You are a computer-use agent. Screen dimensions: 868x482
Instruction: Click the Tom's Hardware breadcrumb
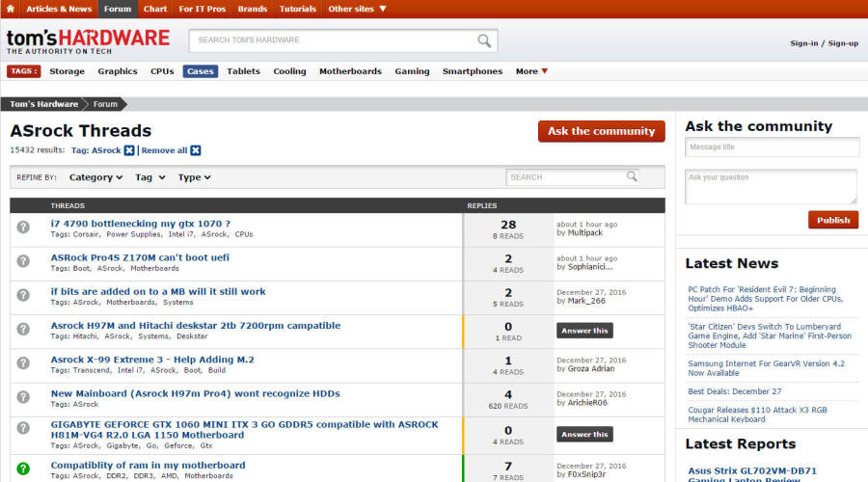[x=43, y=104]
